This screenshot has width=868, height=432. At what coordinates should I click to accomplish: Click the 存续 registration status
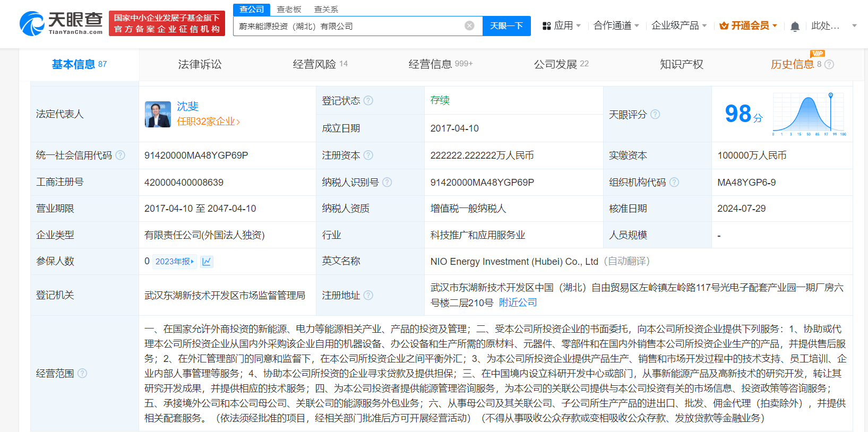(440, 100)
